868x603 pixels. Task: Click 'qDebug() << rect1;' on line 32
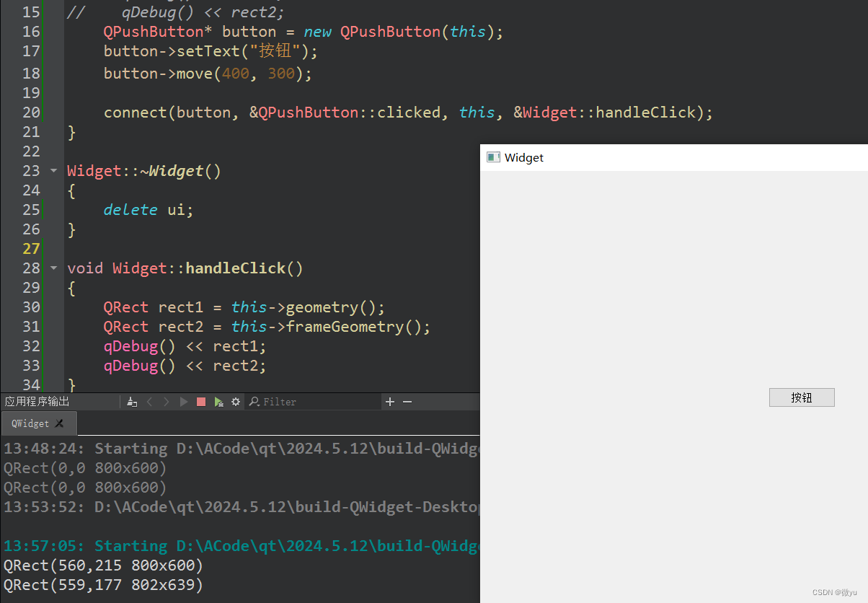(x=185, y=346)
